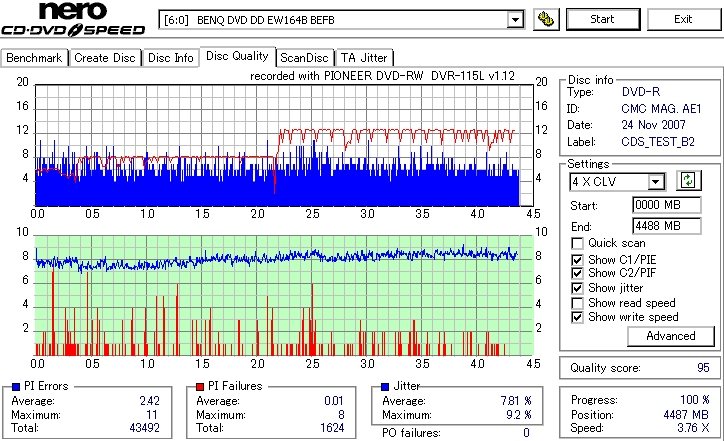Open the Advanced settings button
724x441 pixels.
coord(670,336)
